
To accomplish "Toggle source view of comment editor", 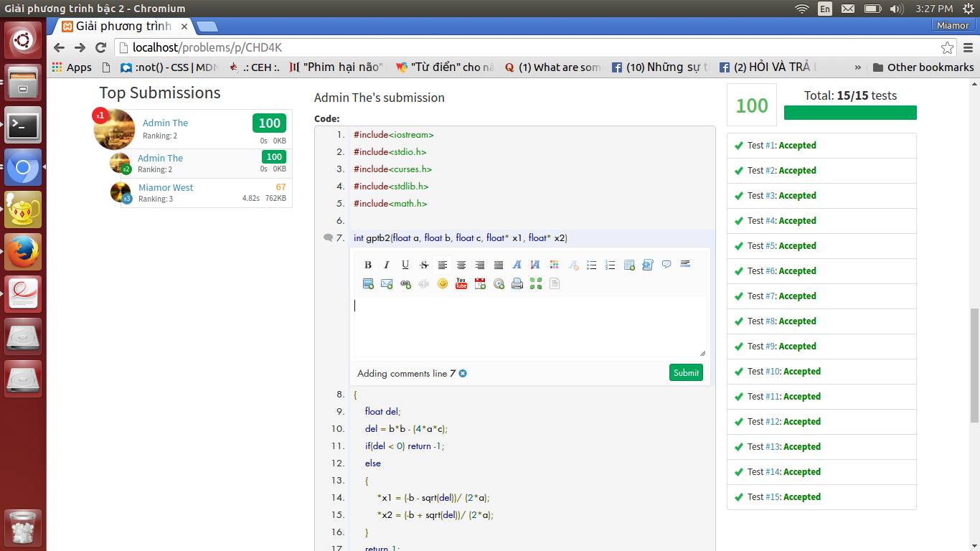I will [x=555, y=284].
